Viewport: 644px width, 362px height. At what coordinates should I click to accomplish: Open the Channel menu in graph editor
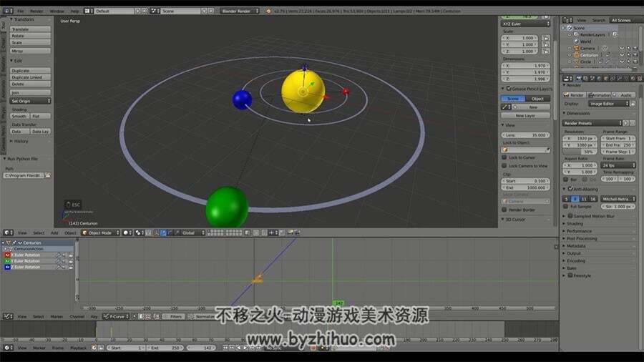[x=77, y=316]
